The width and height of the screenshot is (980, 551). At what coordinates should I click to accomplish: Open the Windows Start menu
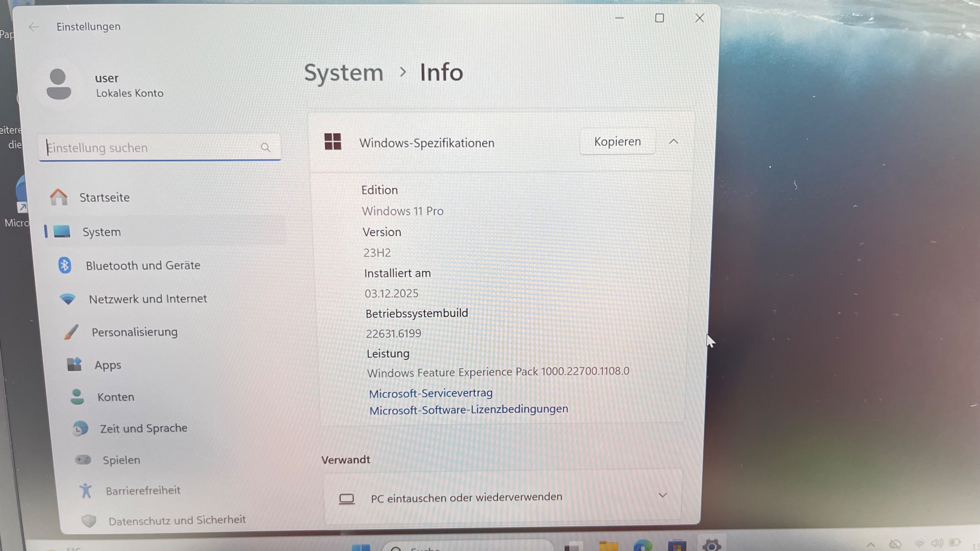click(x=361, y=547)
